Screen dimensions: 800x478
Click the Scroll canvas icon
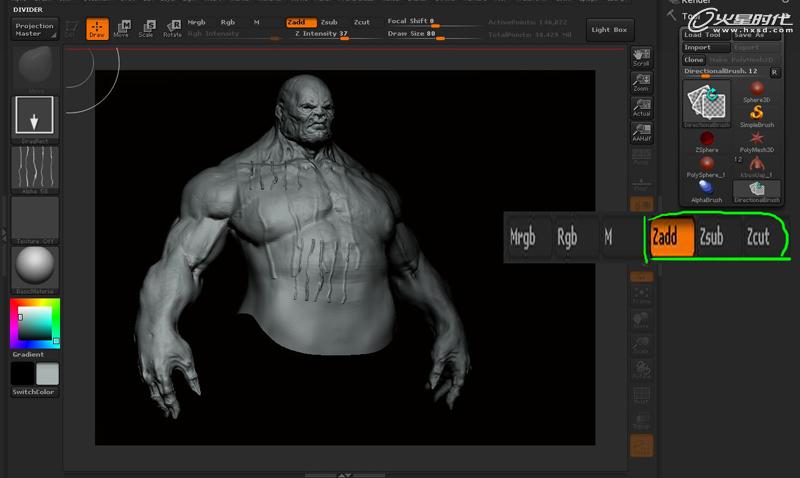(641, 57)
